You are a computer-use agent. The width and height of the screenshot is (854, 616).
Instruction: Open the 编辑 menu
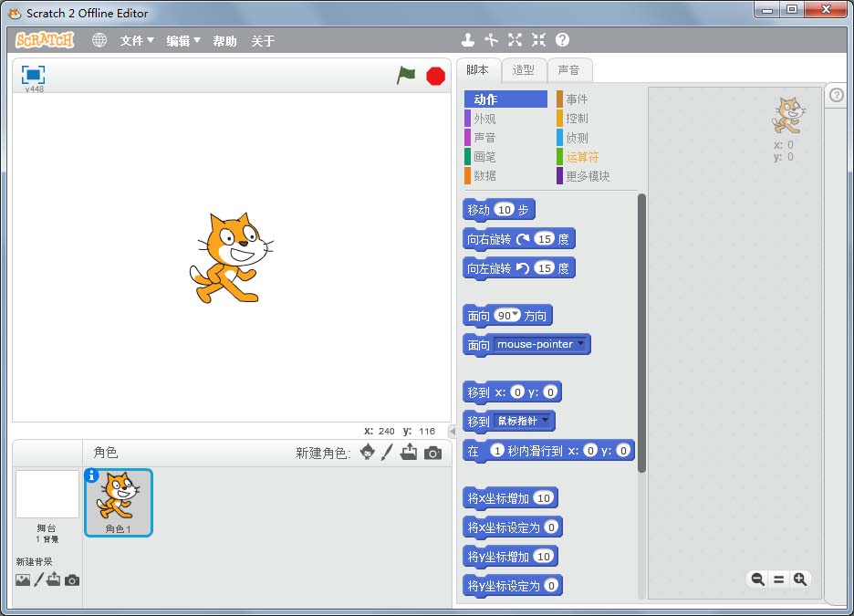182,41
